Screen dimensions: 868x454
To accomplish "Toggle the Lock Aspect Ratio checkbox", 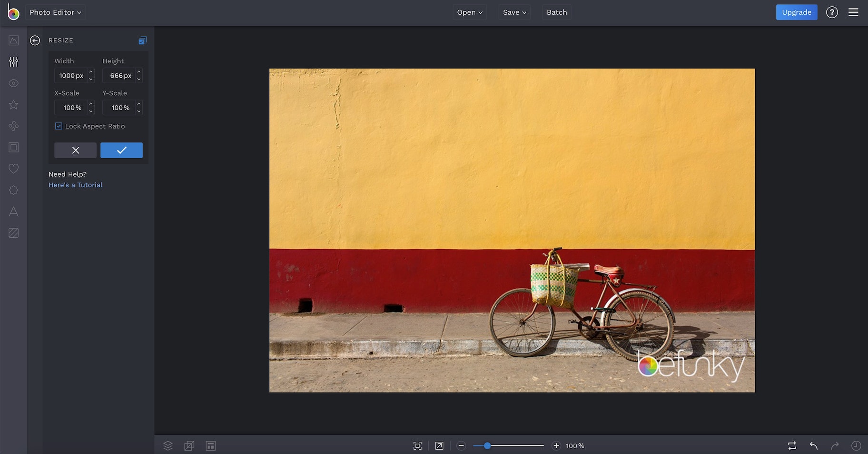I will pos(59,126).
